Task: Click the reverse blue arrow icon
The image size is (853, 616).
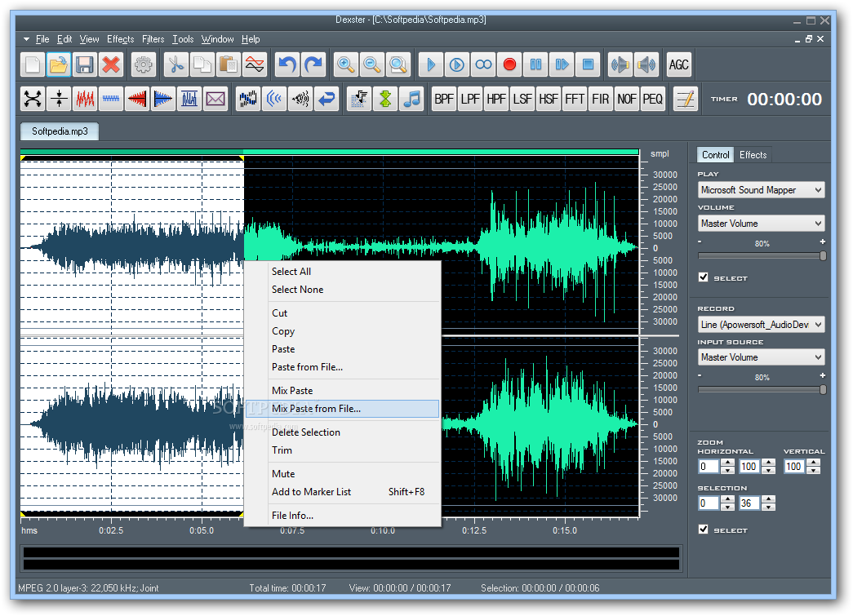Action: coord(327,99)
